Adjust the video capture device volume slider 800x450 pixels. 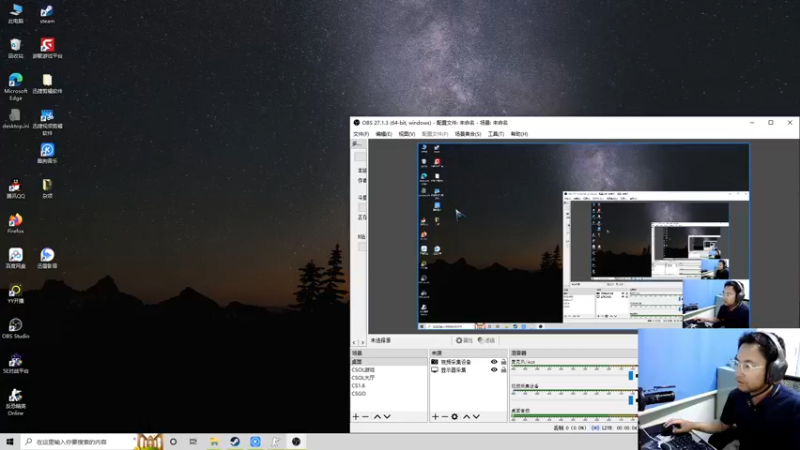point(631,399)
